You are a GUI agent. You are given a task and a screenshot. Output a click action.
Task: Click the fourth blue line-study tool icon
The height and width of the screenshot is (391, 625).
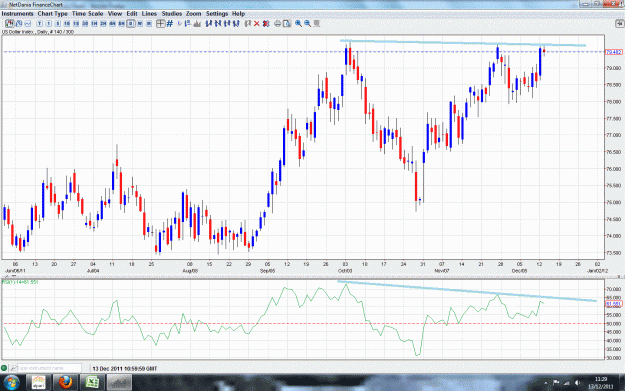[236, 24]
